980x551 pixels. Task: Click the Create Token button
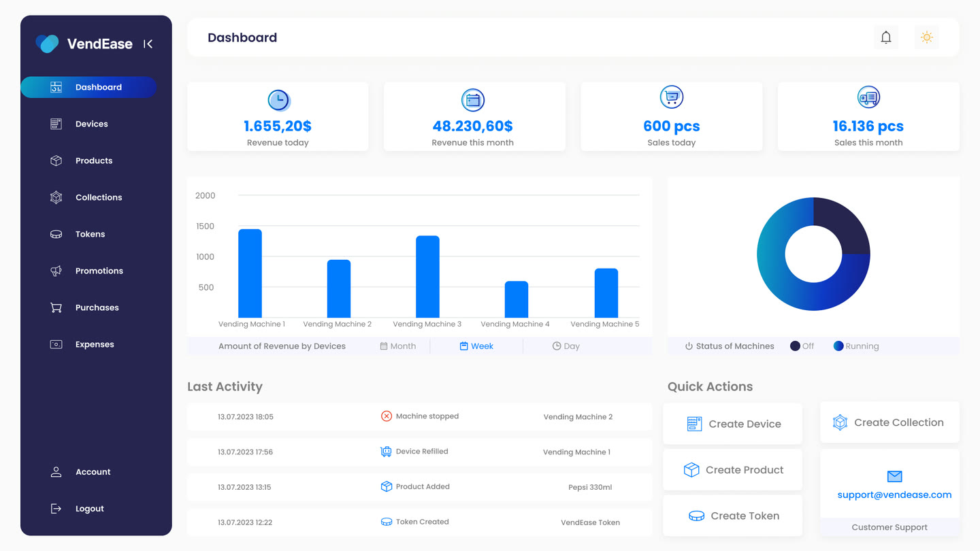point(733,516)
